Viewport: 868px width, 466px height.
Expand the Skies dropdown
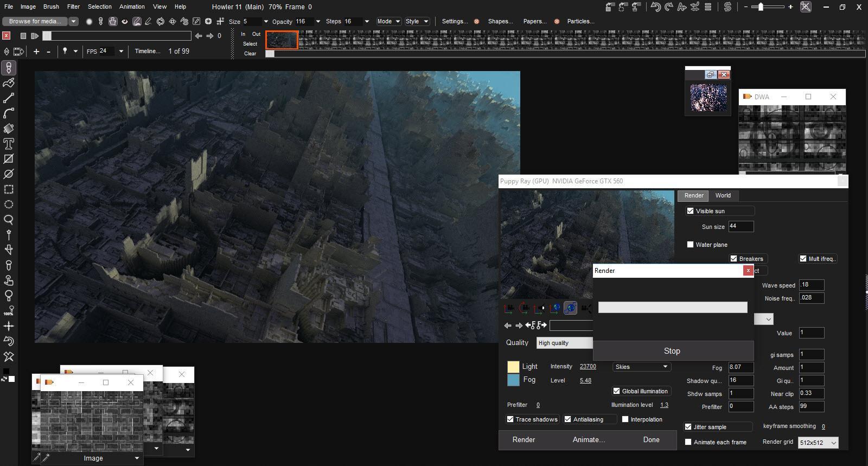641,367
